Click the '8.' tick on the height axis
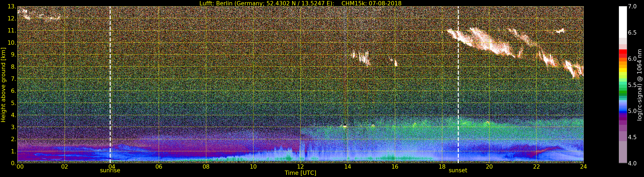Screen dimensions: 644x177 tap(14, 67)
